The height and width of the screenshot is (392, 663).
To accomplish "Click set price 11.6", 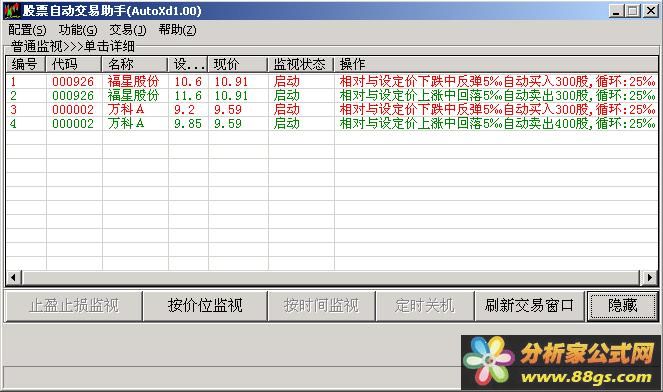I will click(188, 96).
